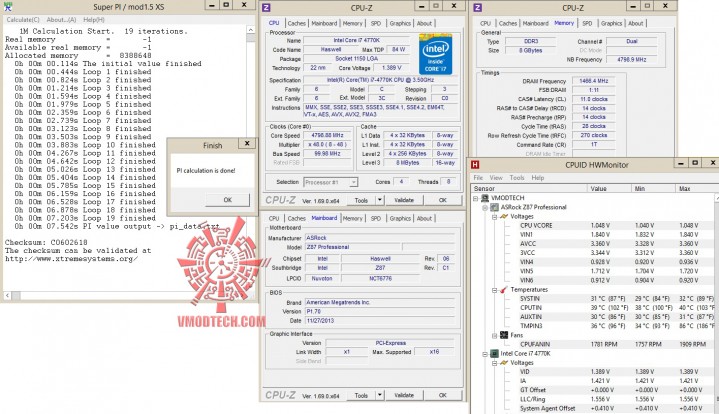Click the Sensor column header in HWMonitor
The width and height of the screenshot is (719, 414).
tap(529, 188)
